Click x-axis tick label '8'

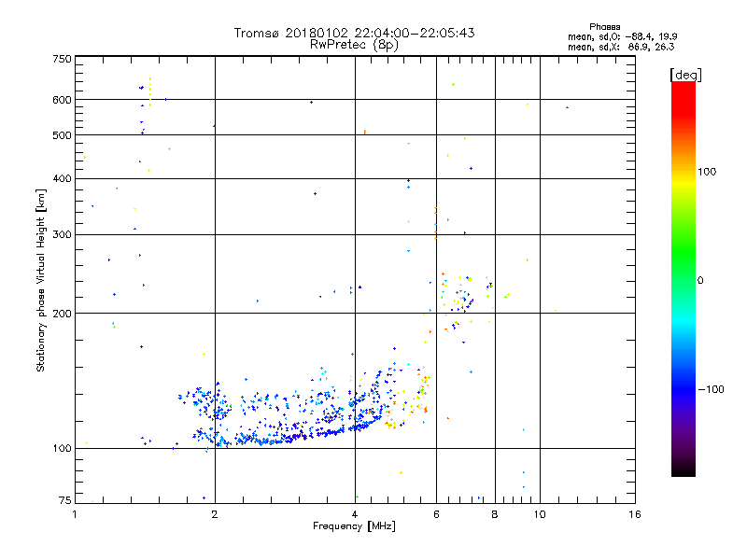point(495,514)
